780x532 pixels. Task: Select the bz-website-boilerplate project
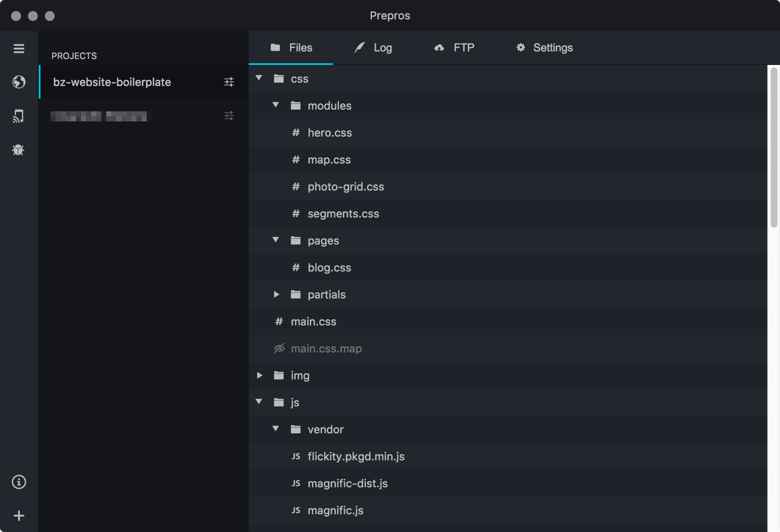point(112,82)
